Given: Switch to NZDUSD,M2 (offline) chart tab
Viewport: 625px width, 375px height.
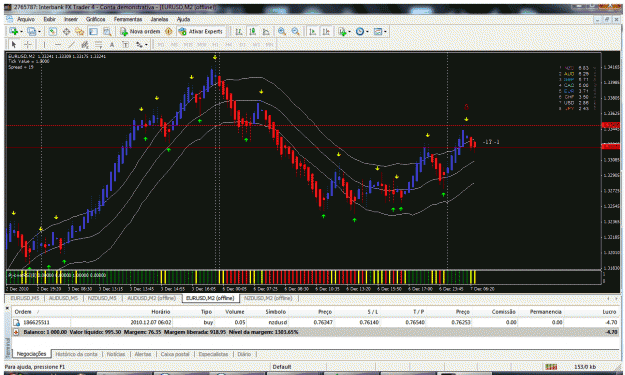Looking at the screenshot, I should click(268, 298).
